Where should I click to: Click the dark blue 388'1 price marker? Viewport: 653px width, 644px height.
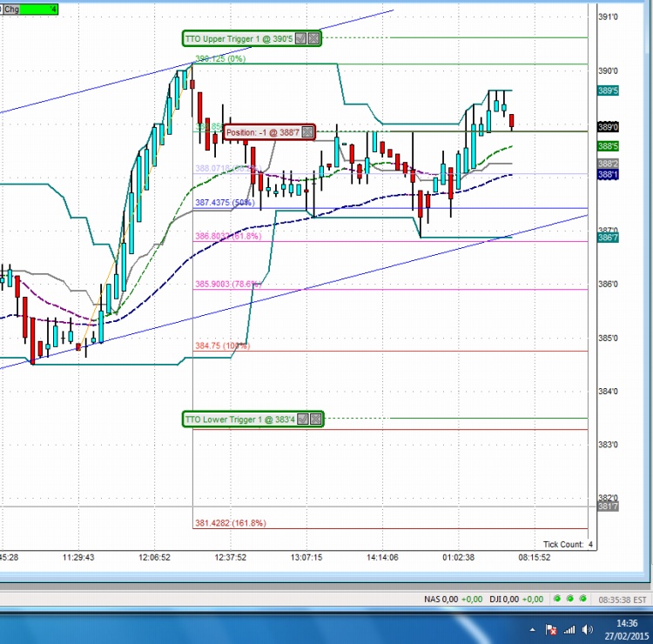(608, 174)
